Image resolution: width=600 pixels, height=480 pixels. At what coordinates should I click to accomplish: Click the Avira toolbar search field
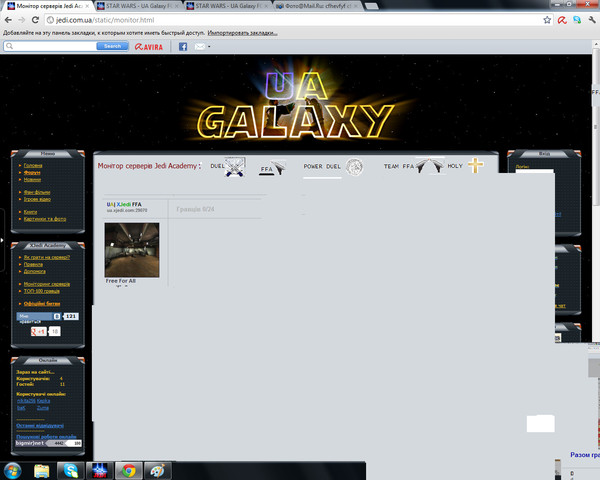point(50,46)
